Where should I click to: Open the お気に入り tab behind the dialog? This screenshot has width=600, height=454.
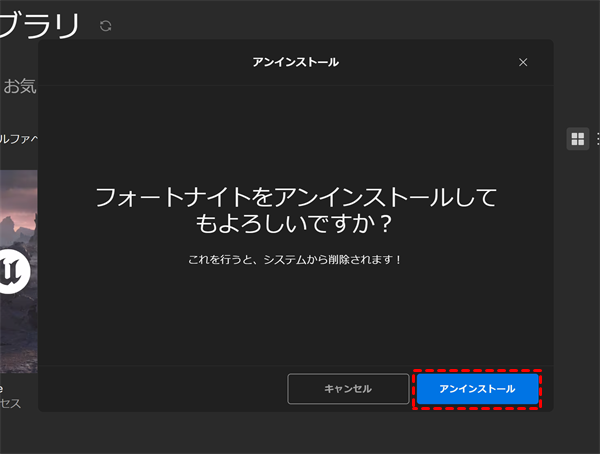pos(20,87)
